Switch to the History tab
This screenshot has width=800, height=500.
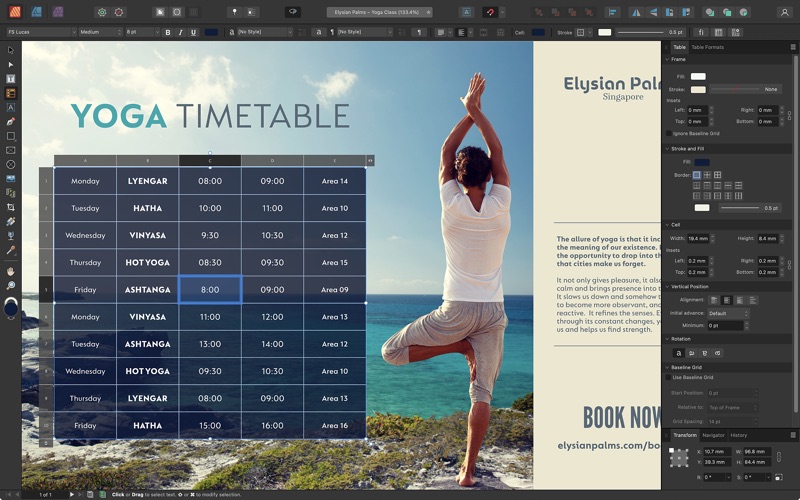point(738,435)
